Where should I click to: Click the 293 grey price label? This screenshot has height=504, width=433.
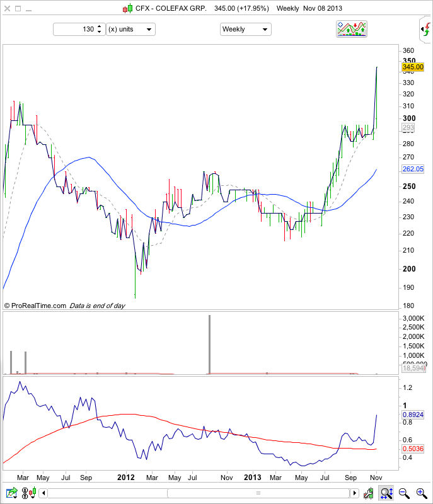[x=408, y=128]
